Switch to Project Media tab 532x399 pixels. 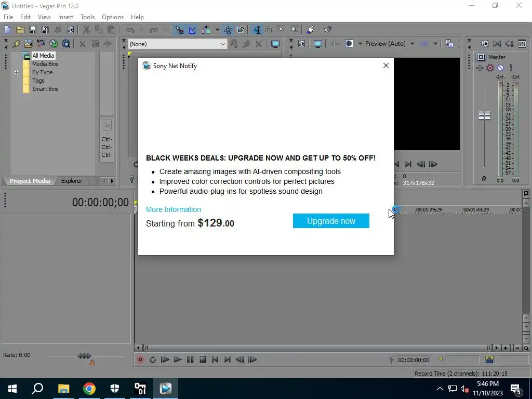pyautogui.click(x=30, y=181)
